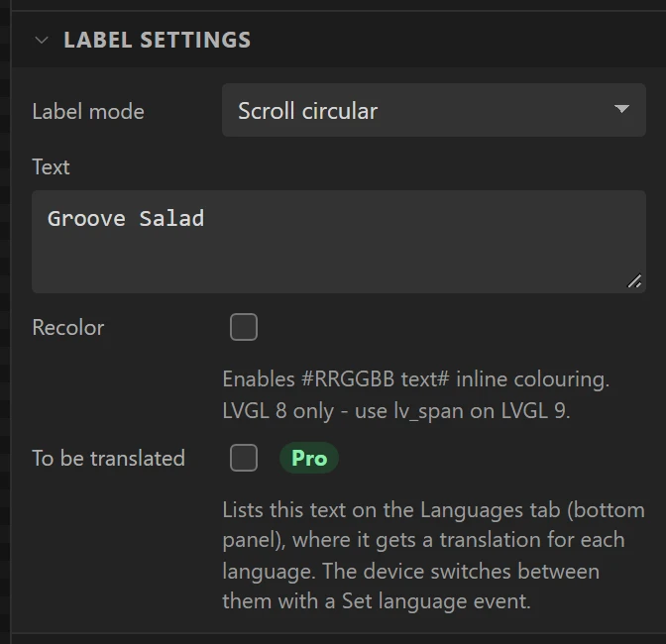This screenshot has width=666, height=644.
Task: Enable the Recolor checkbox
Action: coord(244,327)
